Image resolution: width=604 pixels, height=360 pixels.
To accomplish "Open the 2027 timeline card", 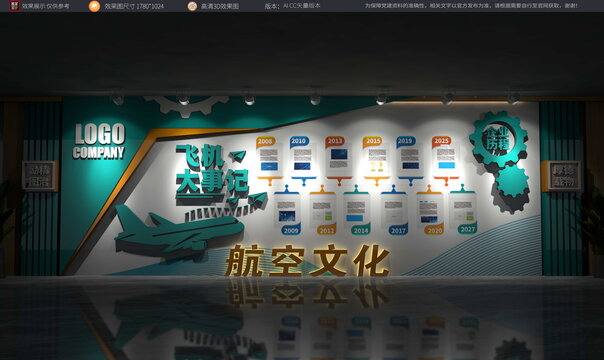I will (463, 210).
